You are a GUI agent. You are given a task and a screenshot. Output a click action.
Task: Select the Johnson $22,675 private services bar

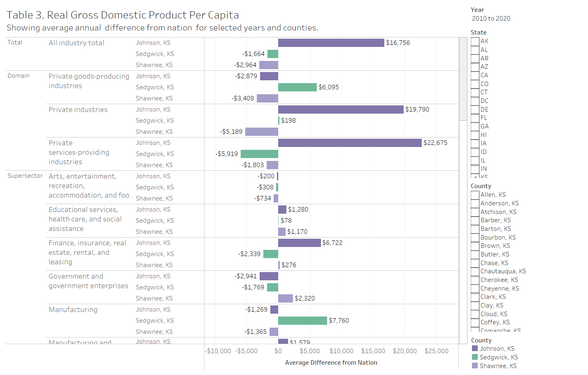[350, 143]
